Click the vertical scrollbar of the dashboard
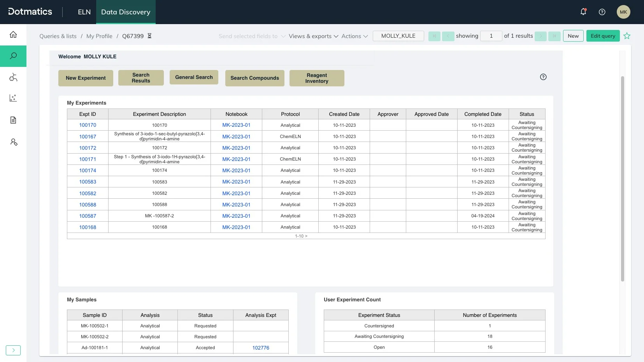Viewport: 644px width, 362px height. click(x=622, y=178)
